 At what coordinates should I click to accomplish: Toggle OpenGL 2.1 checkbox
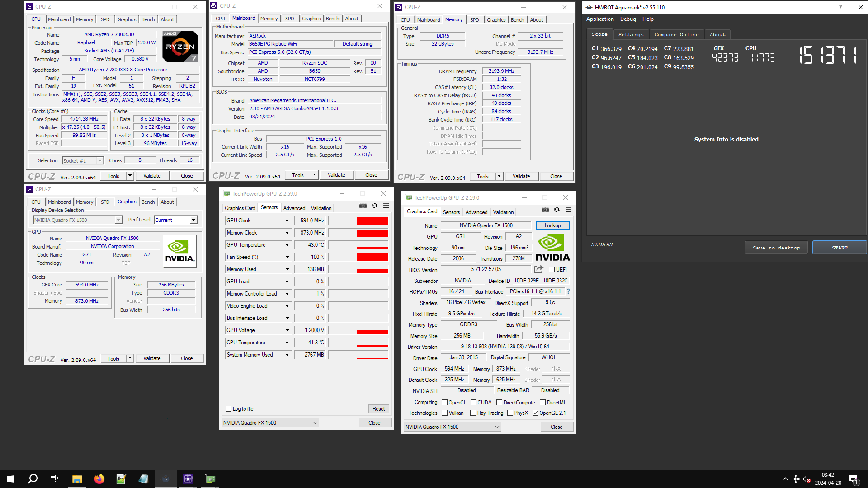[x=535, y=413]
